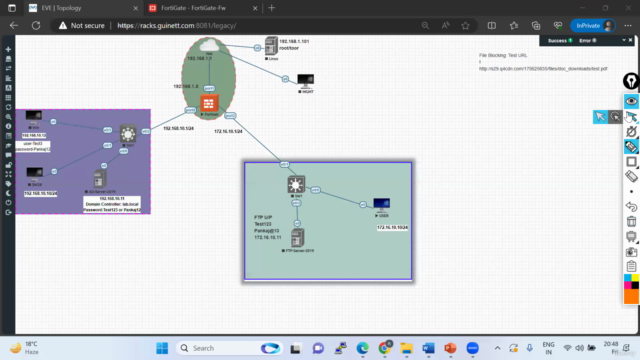The width and height of the screenshot is (640, 360).
Task: Click the power Close lab sidebar icon
Action: point(8,203)
